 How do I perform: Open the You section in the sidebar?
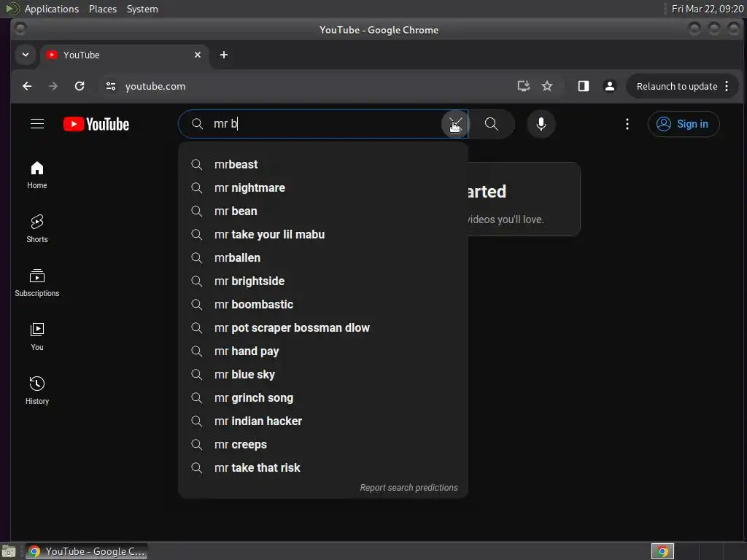37,337
